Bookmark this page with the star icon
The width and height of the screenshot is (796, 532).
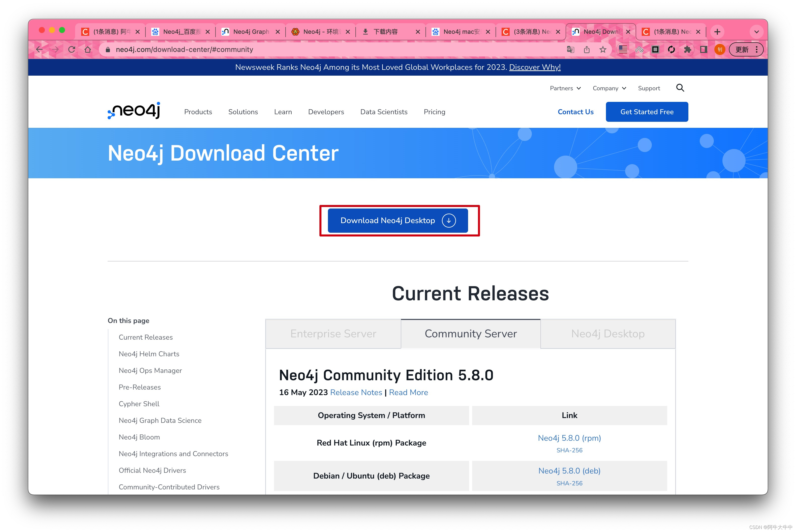tap(603, 49)
